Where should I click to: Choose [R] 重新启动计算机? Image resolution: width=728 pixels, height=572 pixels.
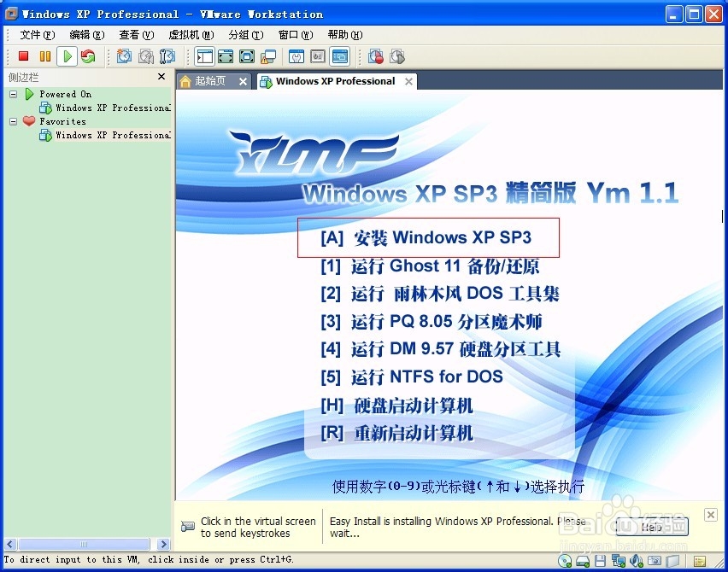tap(397, 434)
